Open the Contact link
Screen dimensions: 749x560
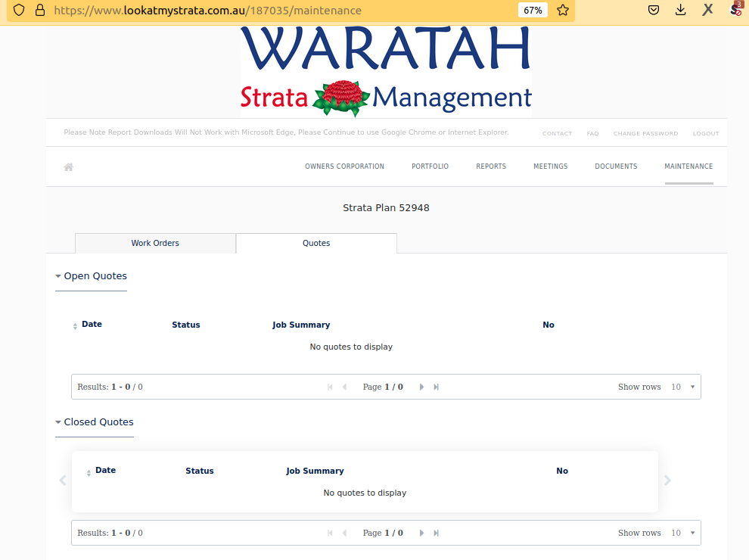tap(557, 133)
